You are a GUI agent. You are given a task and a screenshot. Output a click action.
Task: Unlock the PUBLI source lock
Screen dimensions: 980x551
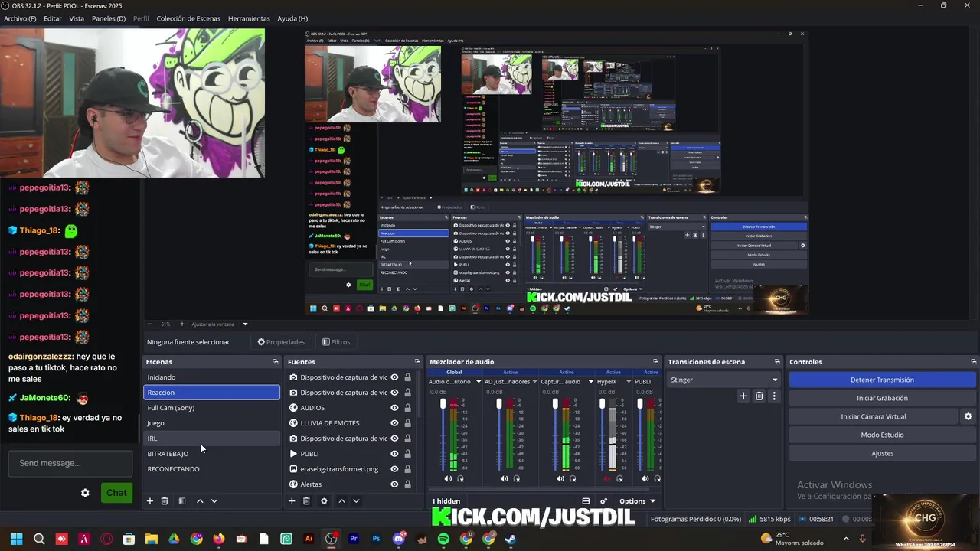[407, 454]
